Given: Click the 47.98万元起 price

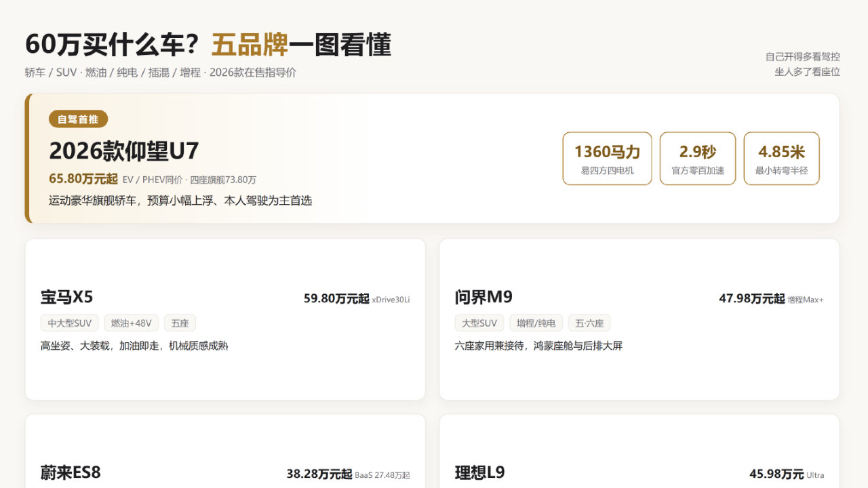Looking at the screenshot, I should (752, 298).
